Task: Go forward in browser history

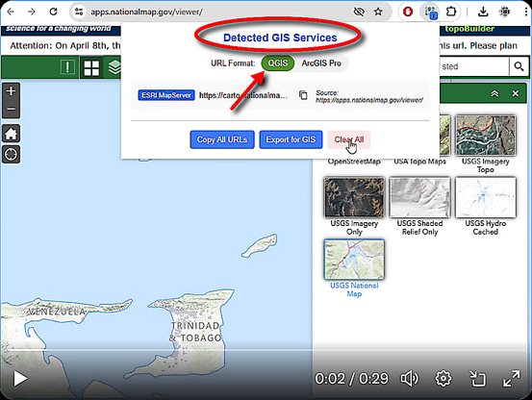Action: (x=32, y=12)
